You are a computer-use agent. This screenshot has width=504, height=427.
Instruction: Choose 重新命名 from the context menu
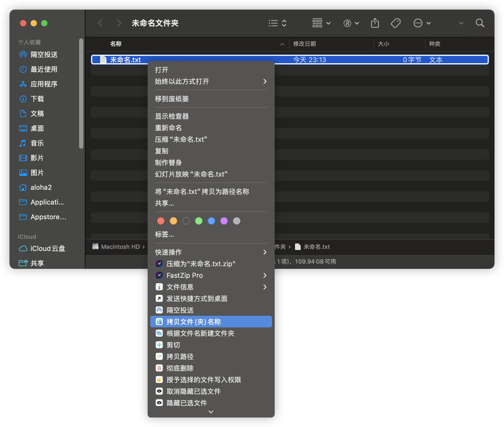click(x=168, y=128)
